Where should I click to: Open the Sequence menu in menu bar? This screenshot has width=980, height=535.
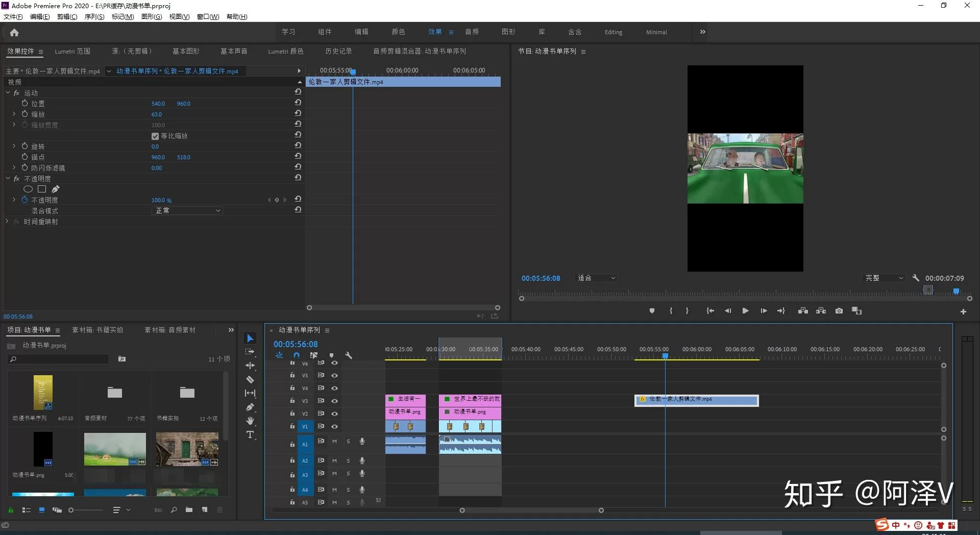[x=94, y=17]
